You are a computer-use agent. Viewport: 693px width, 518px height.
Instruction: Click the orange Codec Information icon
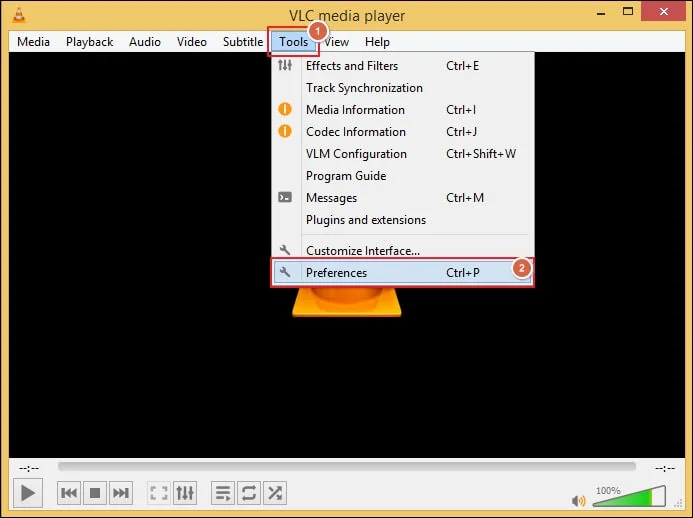pyautogui.click(x=285, y=131)
